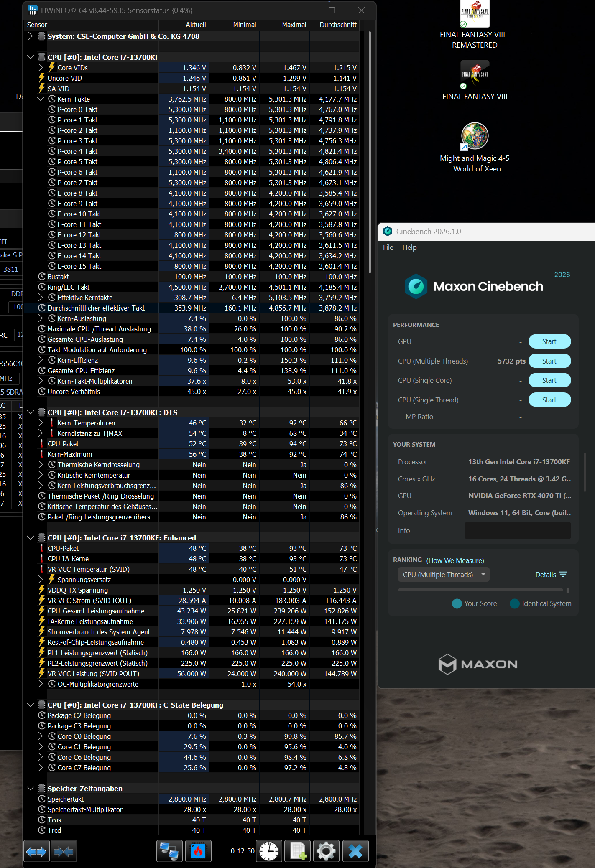Click the Details filter icon in Cinebench ranking

click(563, 575)
